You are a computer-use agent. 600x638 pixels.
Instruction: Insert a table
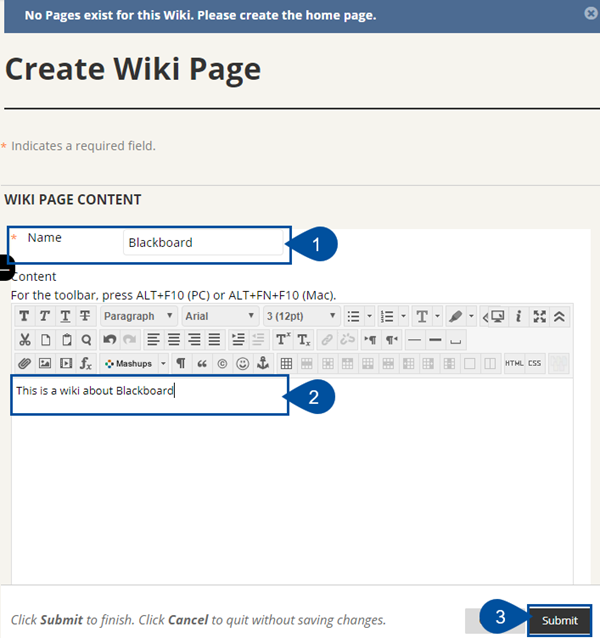click(x=286, y=363)
